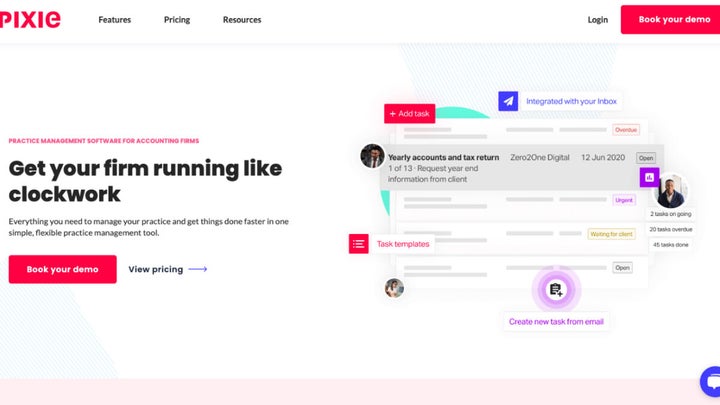The image size is (720, 405).
Task: Click the avatar above the tasks on going stats
Action: [671, 191]
